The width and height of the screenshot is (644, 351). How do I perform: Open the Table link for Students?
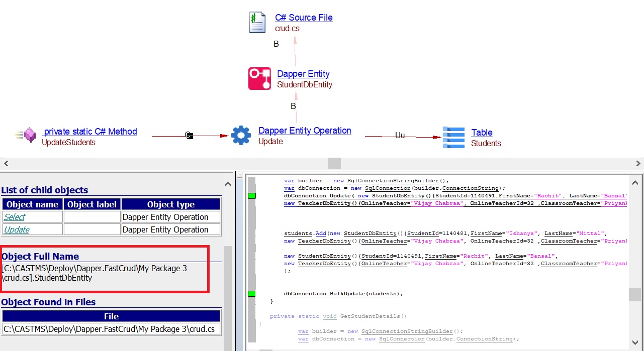[x=482, y=133]
